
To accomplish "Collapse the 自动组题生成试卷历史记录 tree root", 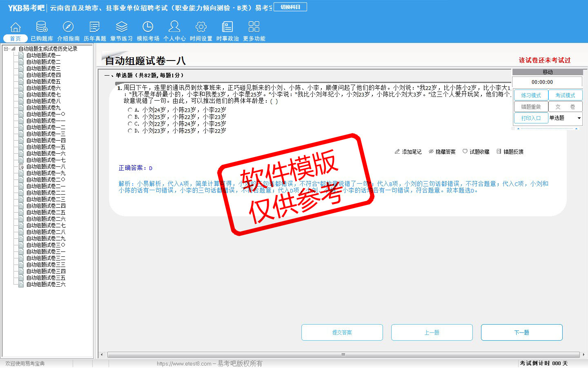I will (x=6, y=49).
